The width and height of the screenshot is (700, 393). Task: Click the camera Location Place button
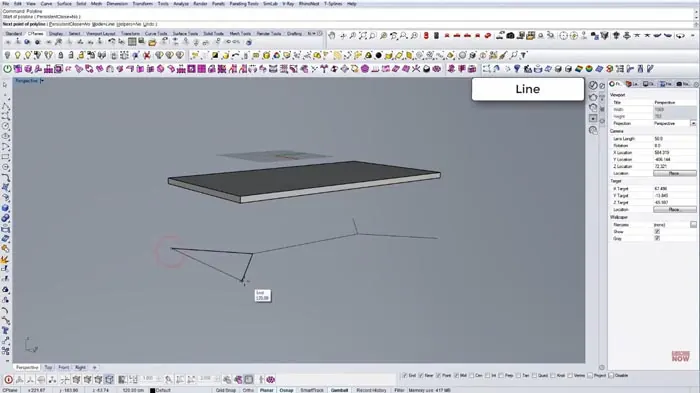pyautogui.click(x=674, y=173)
